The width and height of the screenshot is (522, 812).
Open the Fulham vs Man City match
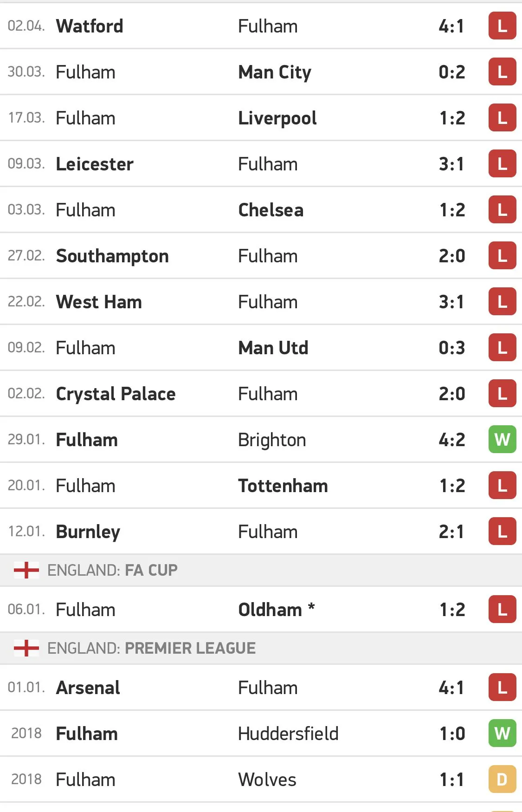[x=260, y=72]
